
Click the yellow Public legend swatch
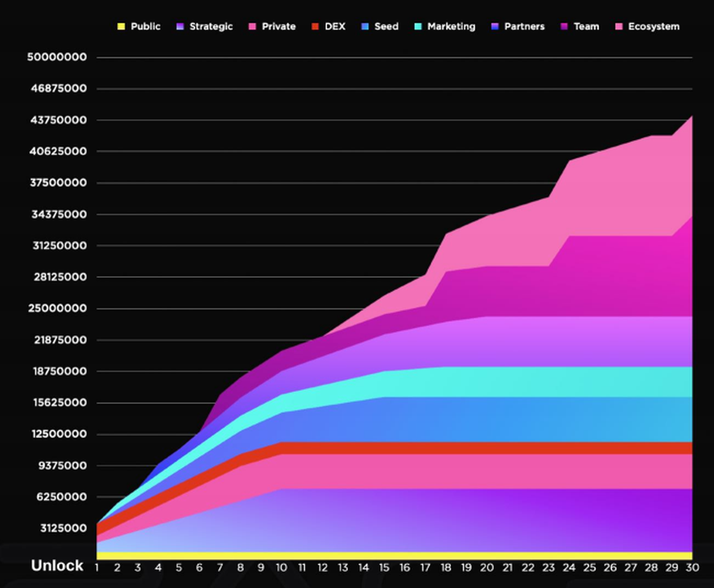(x=121, y=27)
